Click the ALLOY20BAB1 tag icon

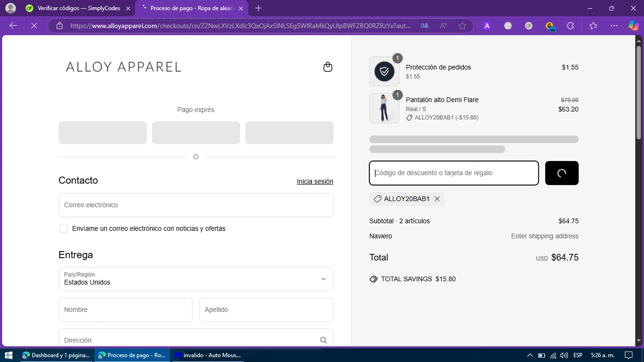(377, 199)
